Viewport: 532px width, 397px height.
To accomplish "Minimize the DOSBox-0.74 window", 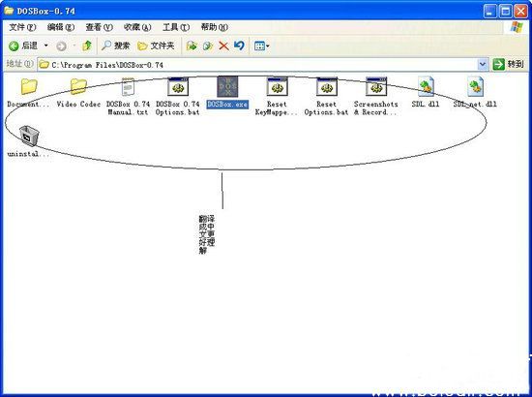I will click(489, 12).
